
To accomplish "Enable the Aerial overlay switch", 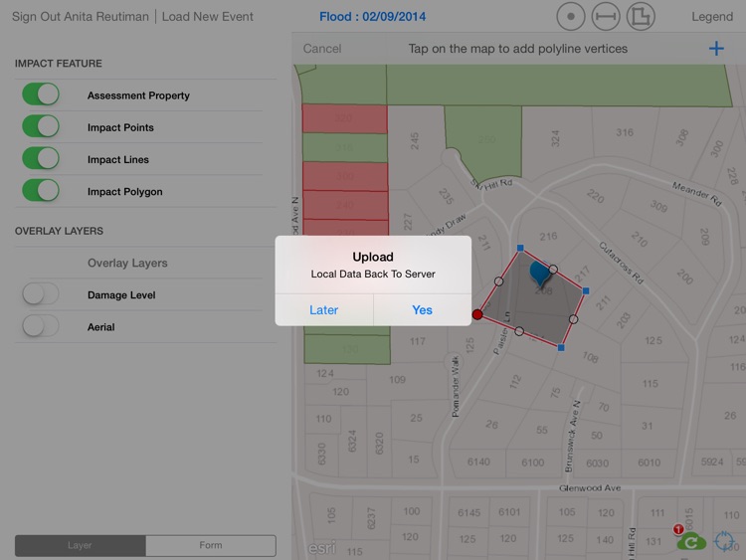I will click(41, 326).
